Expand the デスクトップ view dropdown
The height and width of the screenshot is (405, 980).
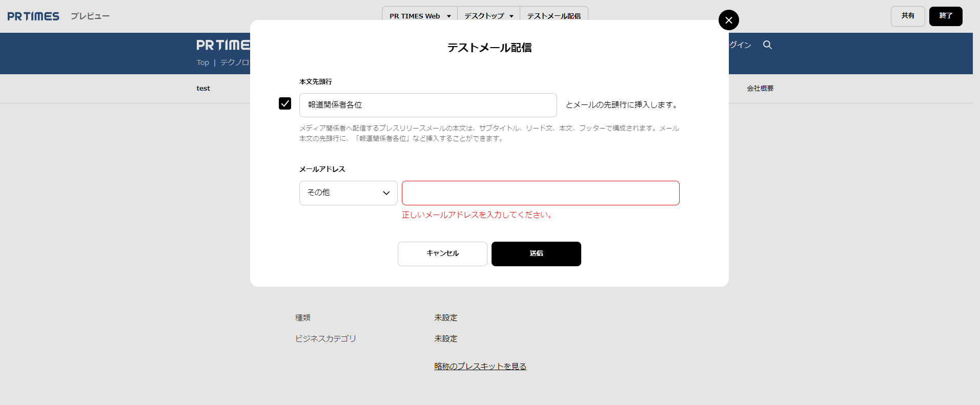[x=488, y=16]
